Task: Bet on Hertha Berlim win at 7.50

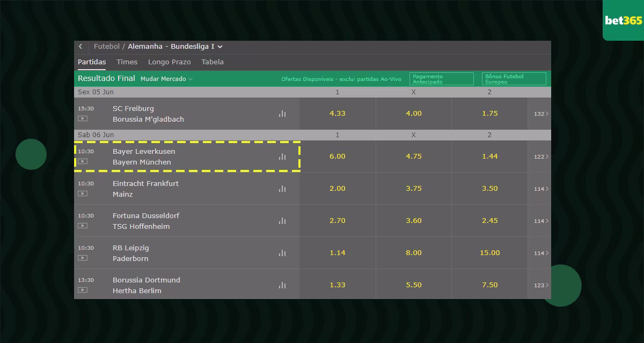Action: point(489,285)
